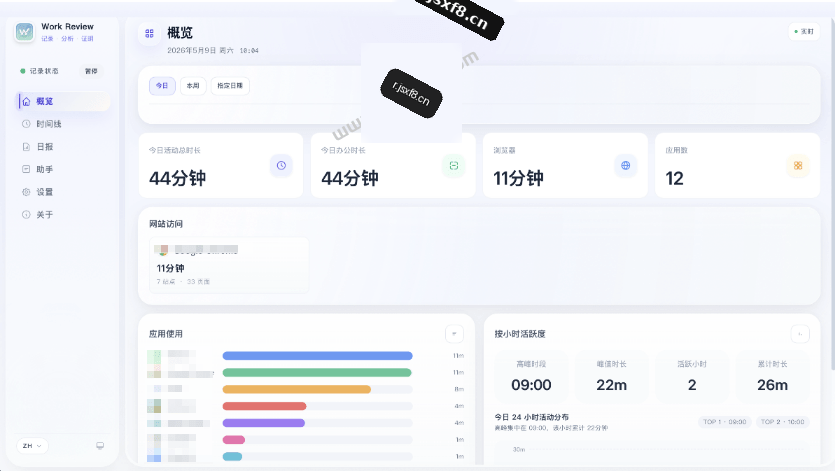This screenshot has width=835, height=471.
Task: Open the browser visit card showing 11分钟
Action: pyautogui.click(x=229, y=265)
